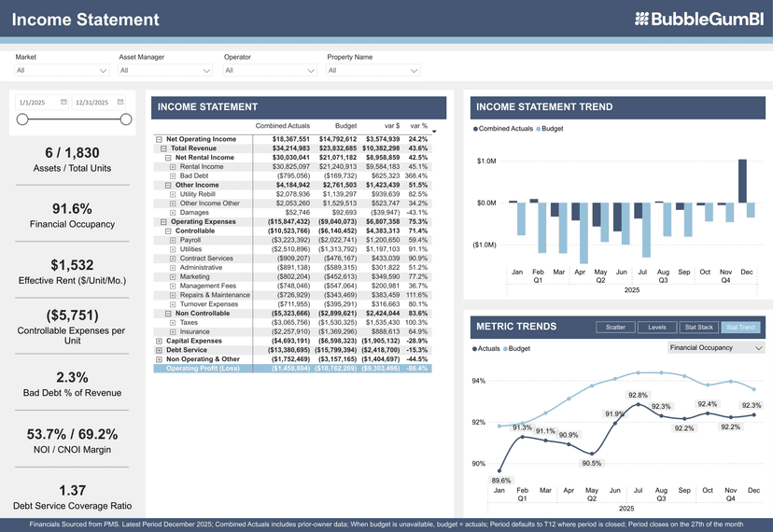This screenshot has height=532, width=773.
Task: Expand the Other Income Other row
Action: coord(173,203)
